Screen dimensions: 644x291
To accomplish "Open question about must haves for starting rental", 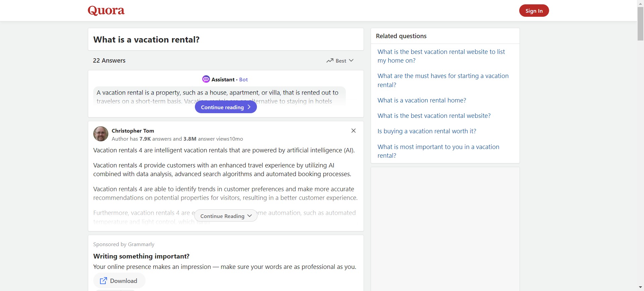I will pos(443,80).
